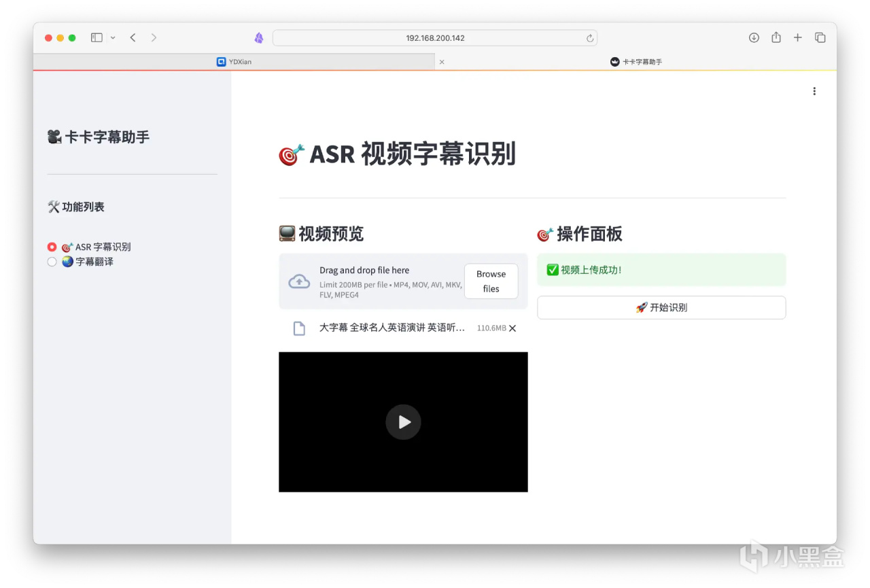Click the uploaded file name 大字幕 全球名人英语演讲

click(392, 328)
